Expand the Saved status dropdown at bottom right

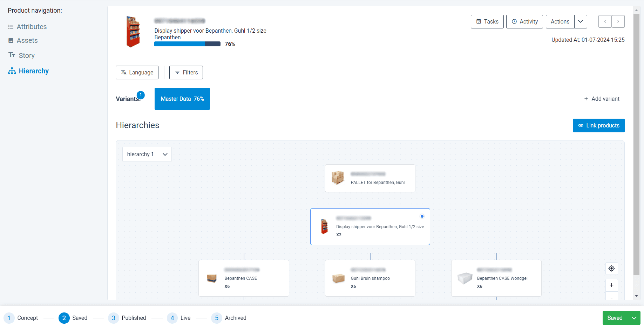634,318
